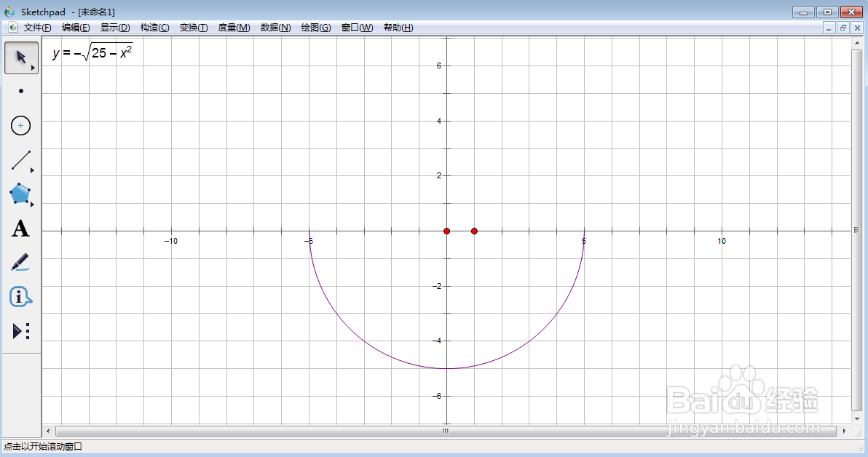The image size is (868, 457).
Task: Click the horizontal scrollbar thumb
Action: tap(446, 431)
